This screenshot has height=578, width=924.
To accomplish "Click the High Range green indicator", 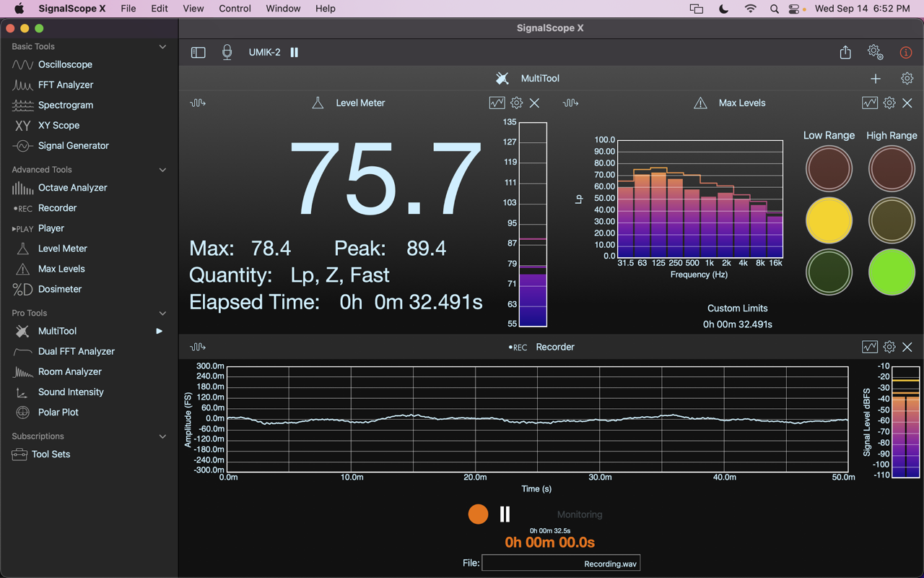I will [x=892, y=272].
